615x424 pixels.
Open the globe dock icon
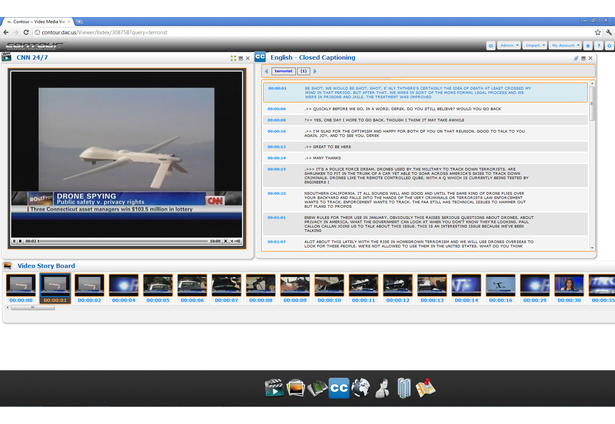361,388
